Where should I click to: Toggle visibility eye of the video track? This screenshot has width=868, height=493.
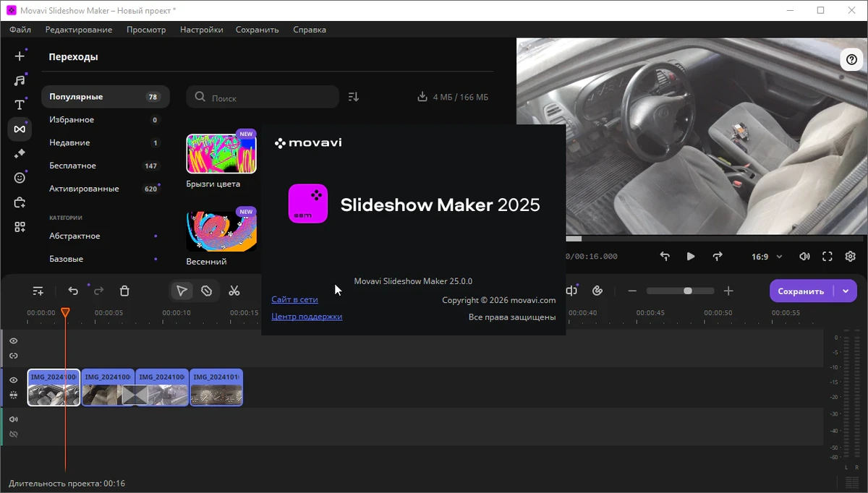click(13, 380)
